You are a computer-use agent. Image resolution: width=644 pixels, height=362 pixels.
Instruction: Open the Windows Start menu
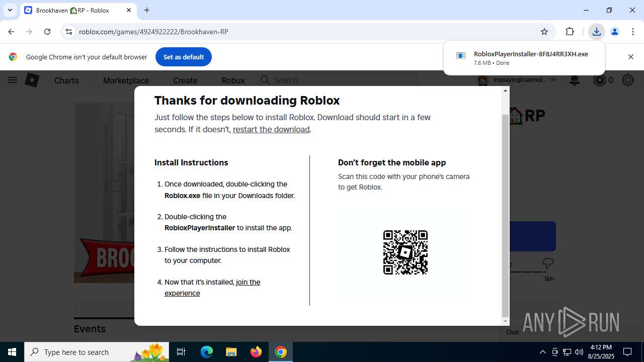pyautogui.click(x=12, y=352)
